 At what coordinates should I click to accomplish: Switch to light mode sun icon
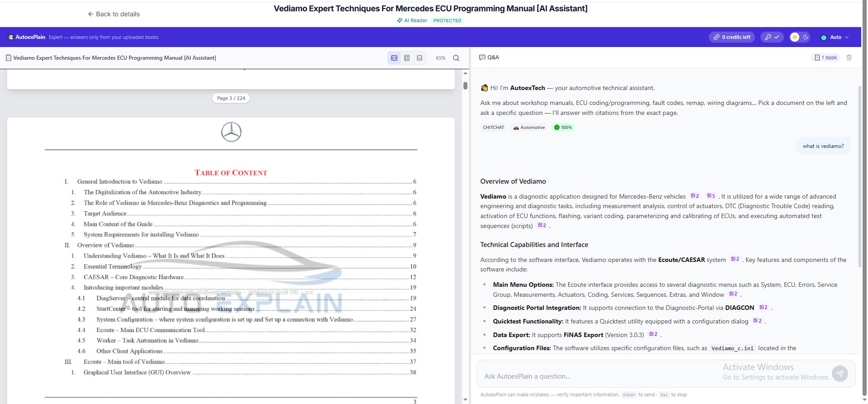pos(794,37)
